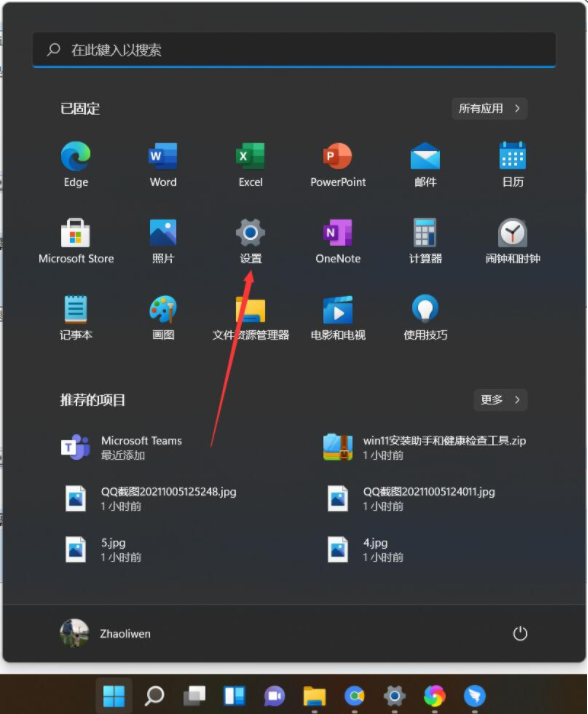Open the Settings gear on taskbar
This screenshot has width=588, height=714.
click(394, 696)
